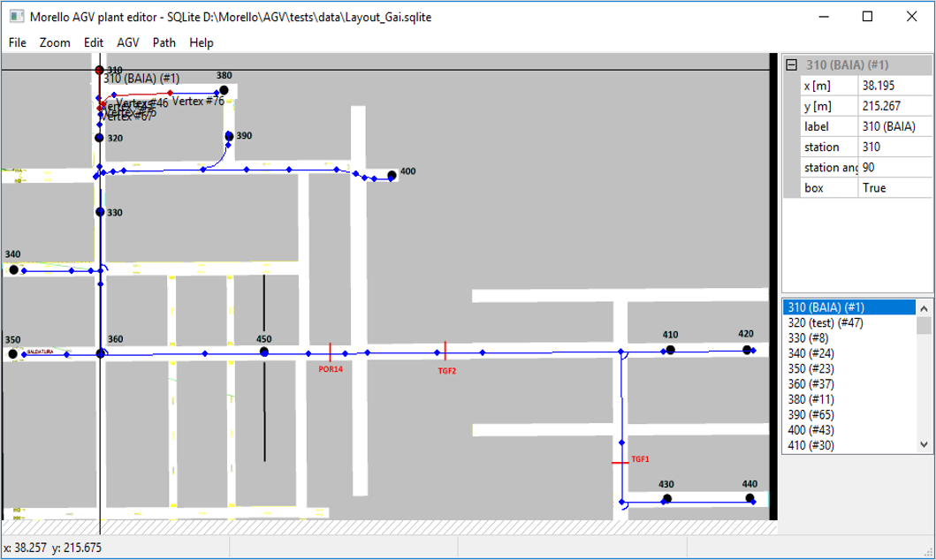Open the File menu
936x560 pixels.
[x=18, y=42]
